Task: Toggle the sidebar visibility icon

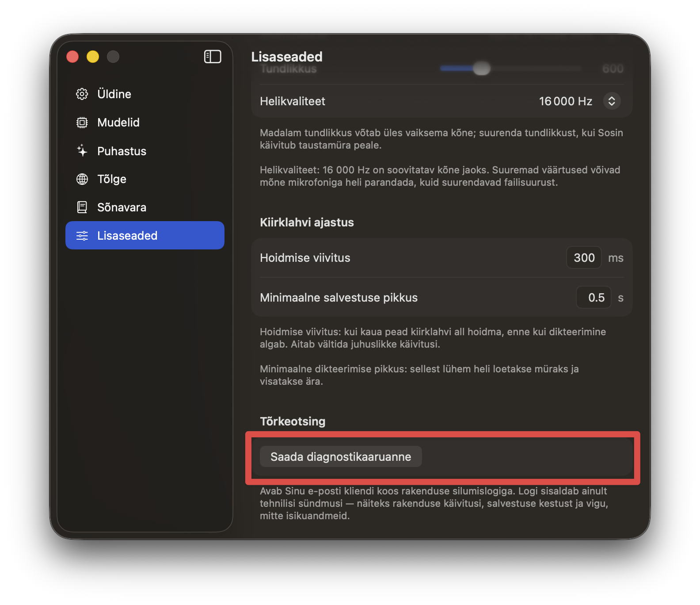Action: (x=213, y=57)
